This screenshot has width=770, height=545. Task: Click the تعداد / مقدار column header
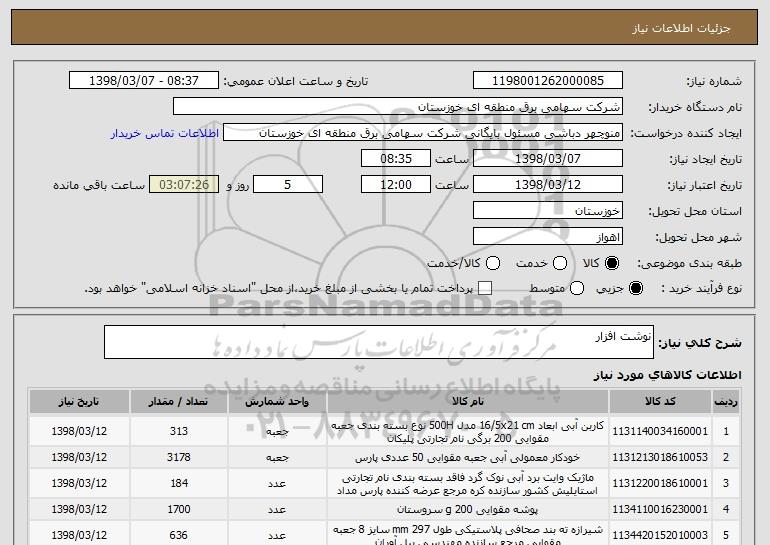[179, 402]
